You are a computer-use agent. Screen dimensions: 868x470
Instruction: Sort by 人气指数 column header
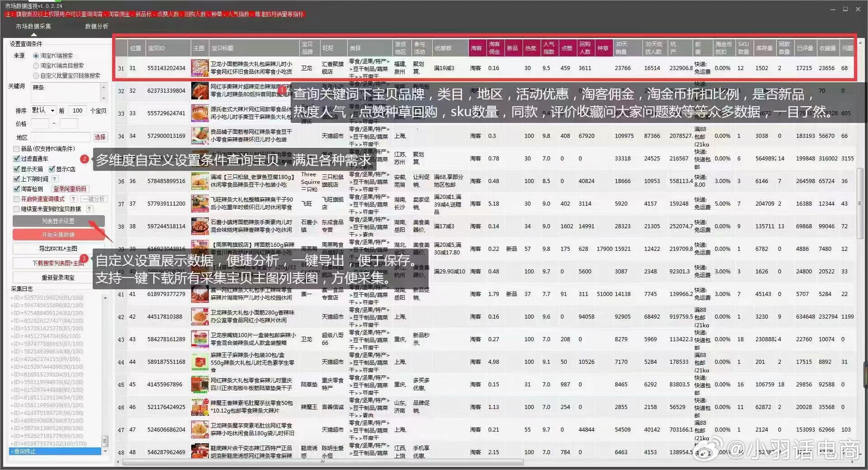[x=549, y=48]
